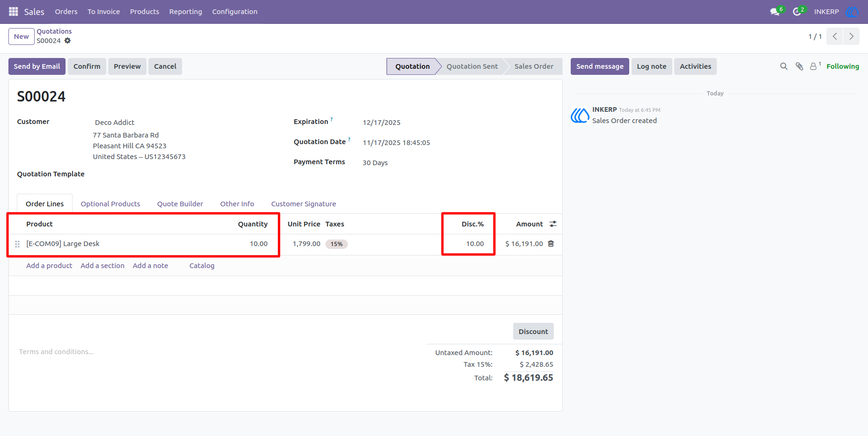
Task: Delete the Large Desk line with trash icon
Action: (551, 244)
